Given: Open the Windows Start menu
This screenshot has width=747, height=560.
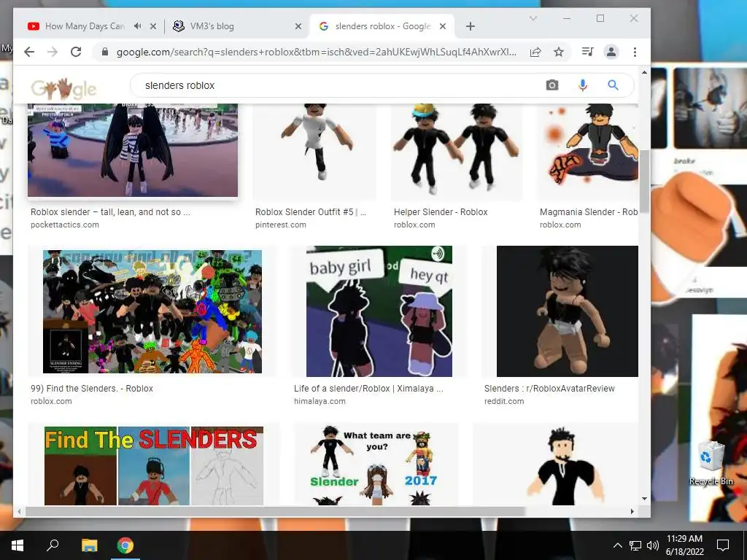Looking at the screenshot, I should click(18, 545).
